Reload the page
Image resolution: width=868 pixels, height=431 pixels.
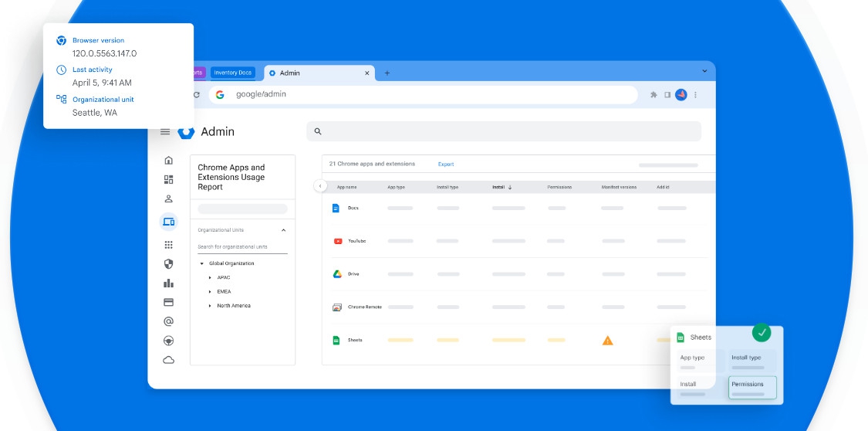pos(197,95)
